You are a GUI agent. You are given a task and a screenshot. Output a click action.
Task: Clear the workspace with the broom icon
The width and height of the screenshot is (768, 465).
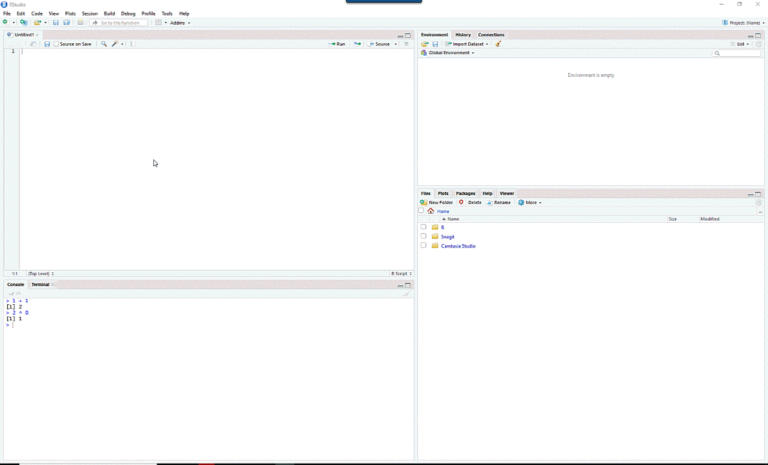(498, 44)
